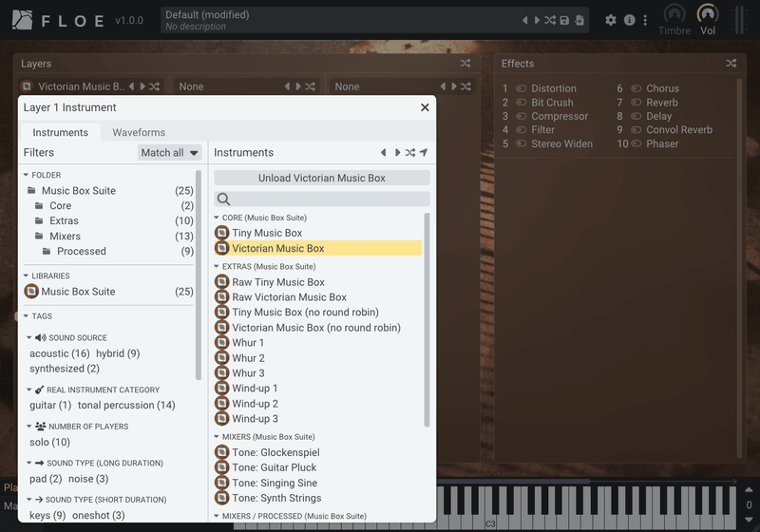
Task: Filter by the noise (3) tag
Action: click(x=88, y=479)
